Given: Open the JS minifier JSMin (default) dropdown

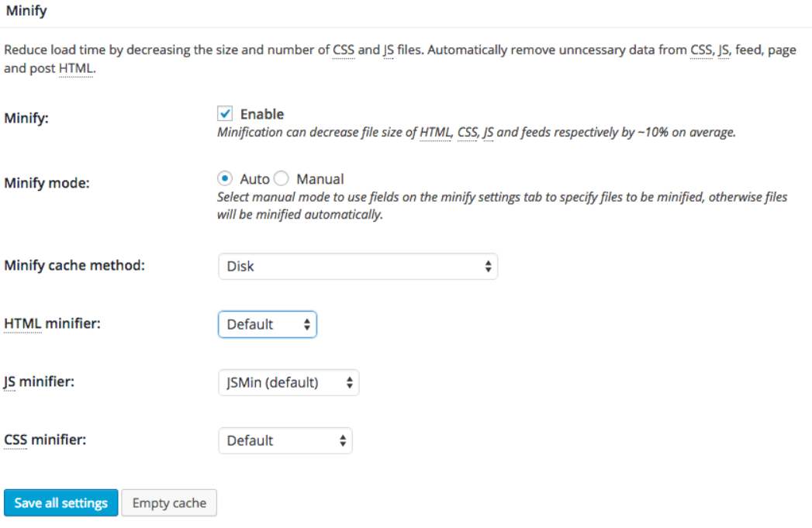Looking at the screenshot, I should click(289, 382).
